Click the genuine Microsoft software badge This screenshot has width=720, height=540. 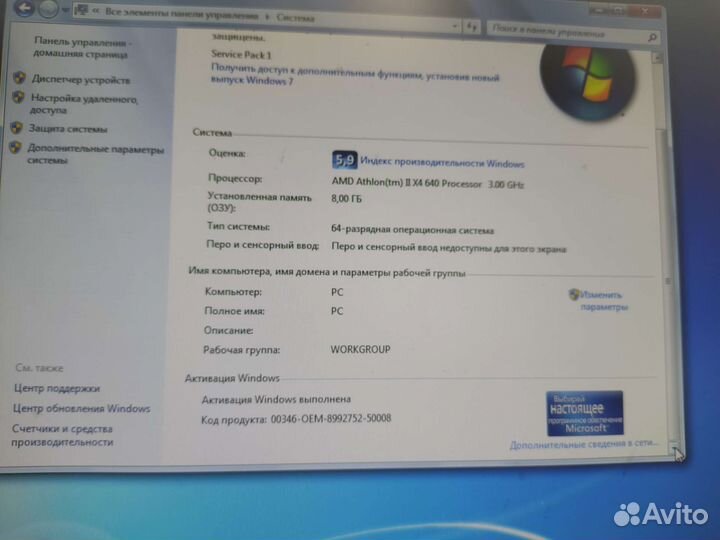point(585,413)
